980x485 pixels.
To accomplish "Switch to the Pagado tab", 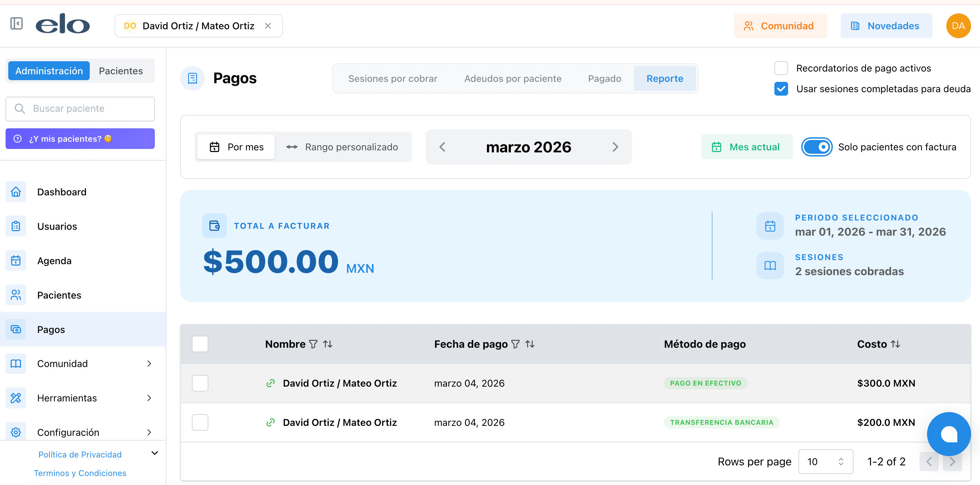I will pos(604,78).
